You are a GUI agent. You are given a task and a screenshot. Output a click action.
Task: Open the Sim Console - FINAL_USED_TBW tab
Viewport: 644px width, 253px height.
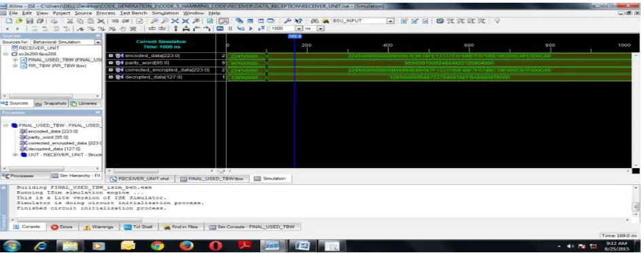[x=253, y=226]
